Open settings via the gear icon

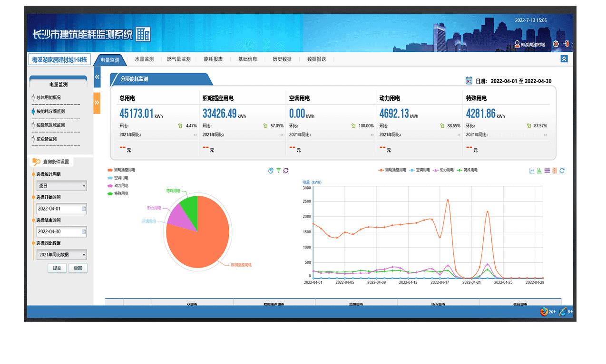click(x=556, y=44)
